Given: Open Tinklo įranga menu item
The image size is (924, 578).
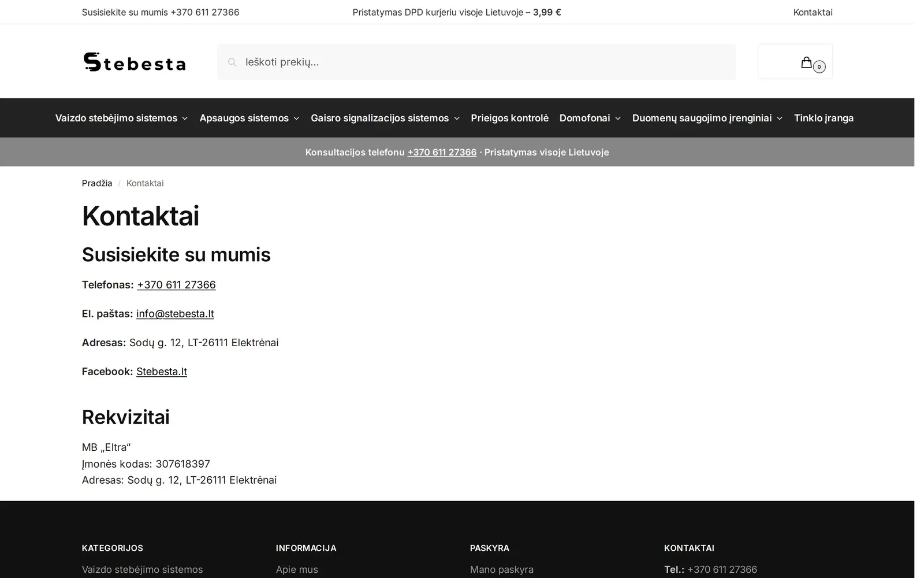Looking at the screenshot, I should 824,118.
